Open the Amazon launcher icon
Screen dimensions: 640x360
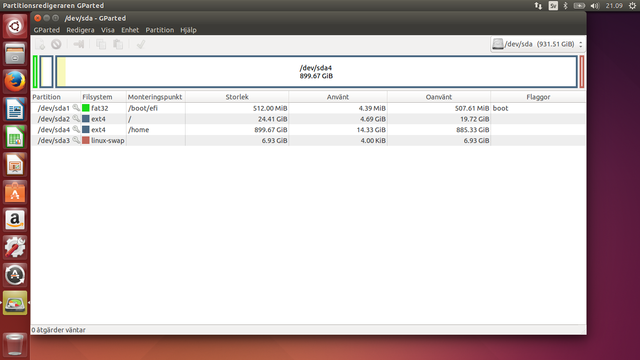click(x=15, y=220)
